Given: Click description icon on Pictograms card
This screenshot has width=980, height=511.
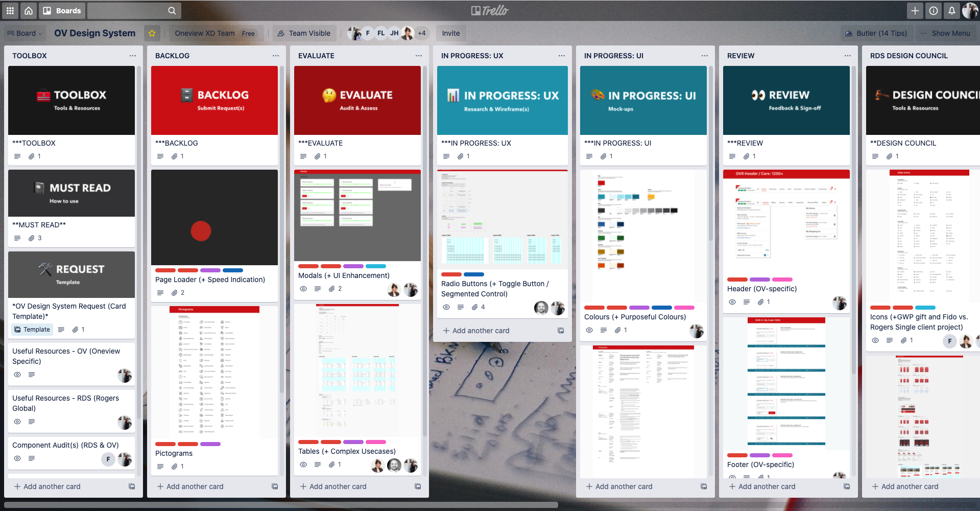Looking at the screenshot, I should 160,467.
